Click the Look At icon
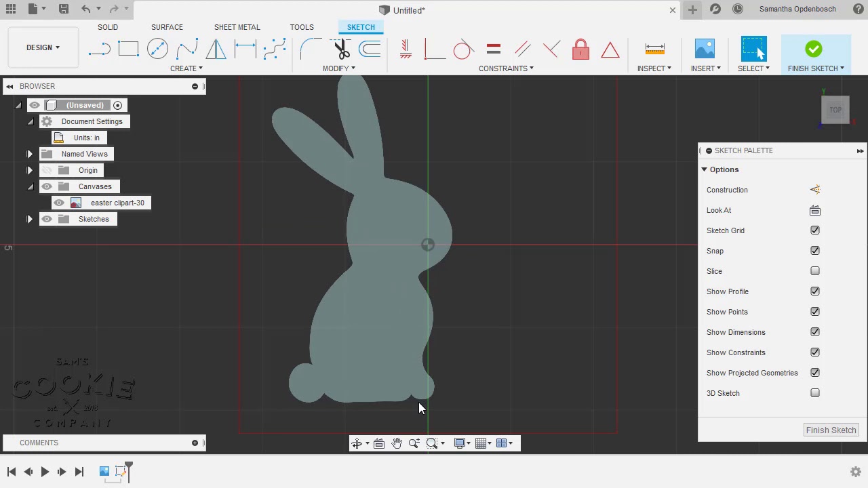 [x=815, y=210]
